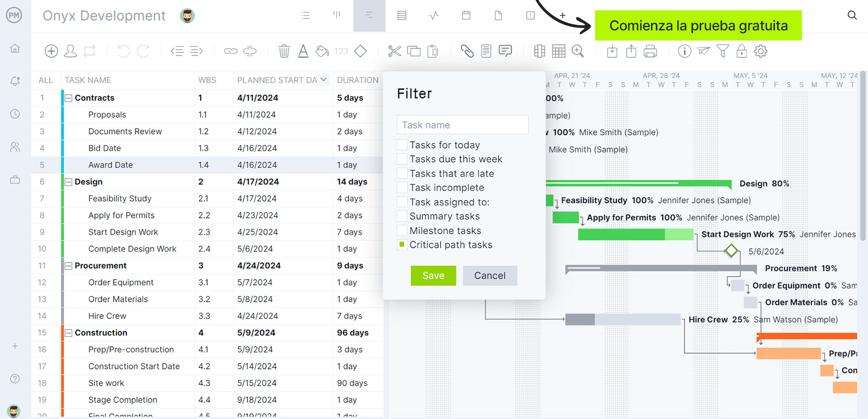Click the lock icon in toolbar

pyautogui.click(x=742, y=51)
